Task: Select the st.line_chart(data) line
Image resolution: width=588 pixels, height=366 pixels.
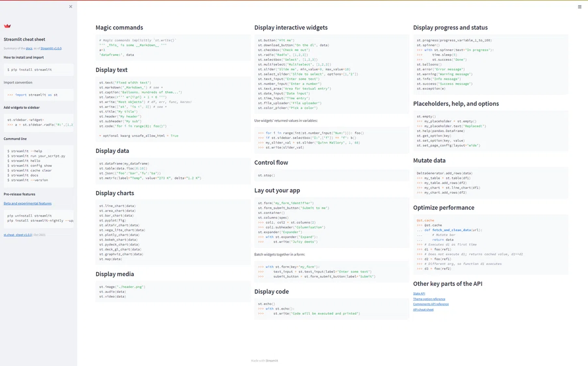Action: click(x=117, y=206)
